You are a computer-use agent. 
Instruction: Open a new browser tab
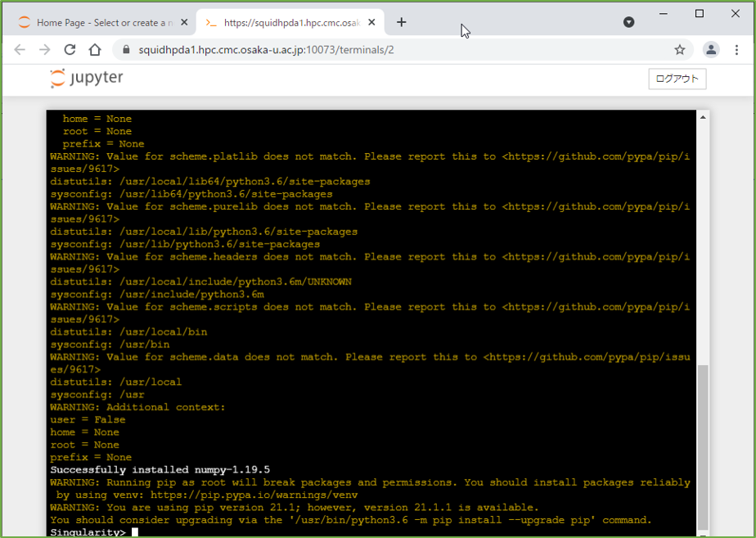pos(401,22)
